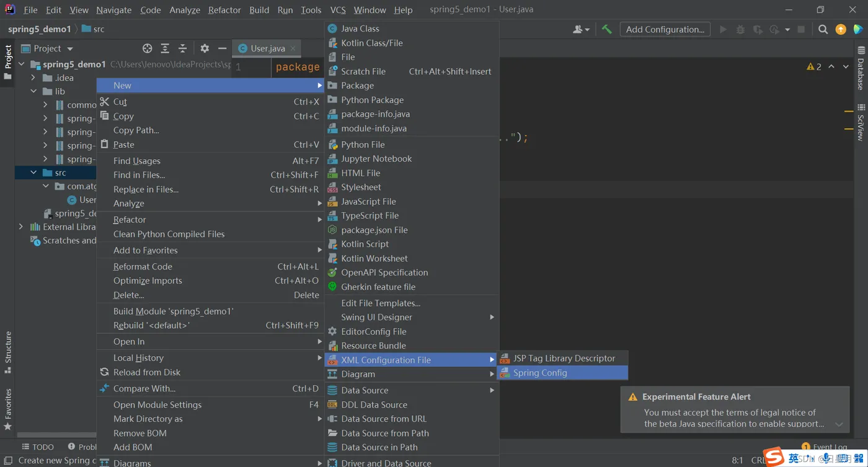
Task: Open the TODO tool window
Action: (38, 447)
